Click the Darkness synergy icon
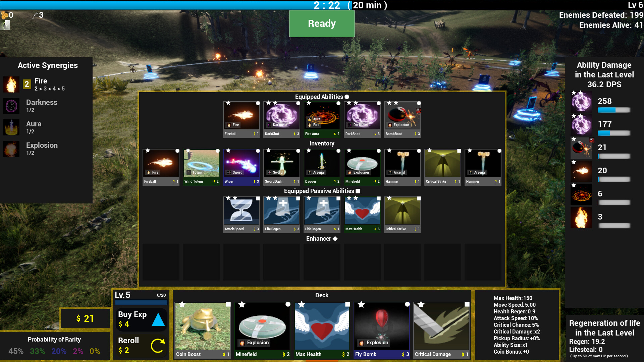Screen dimensions: 644x362 coord(11,106)
